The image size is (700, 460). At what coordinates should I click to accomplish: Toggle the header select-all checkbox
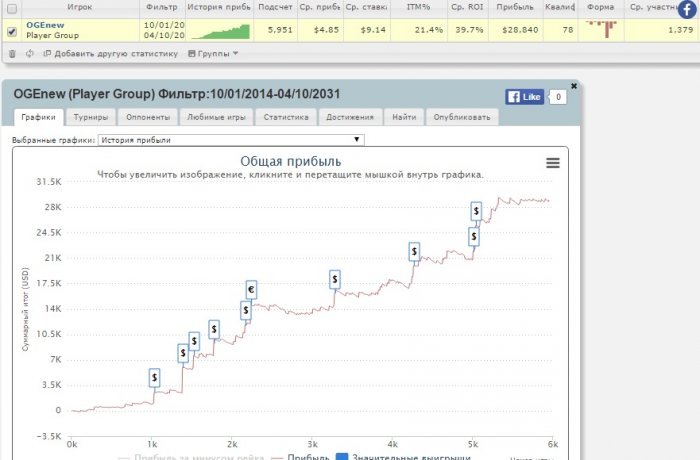[12, 6]
